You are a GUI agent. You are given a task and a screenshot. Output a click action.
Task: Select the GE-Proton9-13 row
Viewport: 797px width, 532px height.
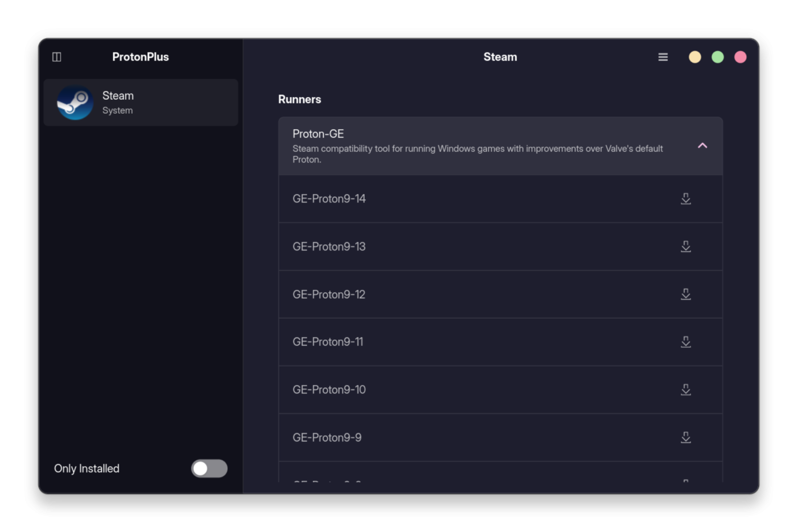pyautogui.click(x=415, y=247)
